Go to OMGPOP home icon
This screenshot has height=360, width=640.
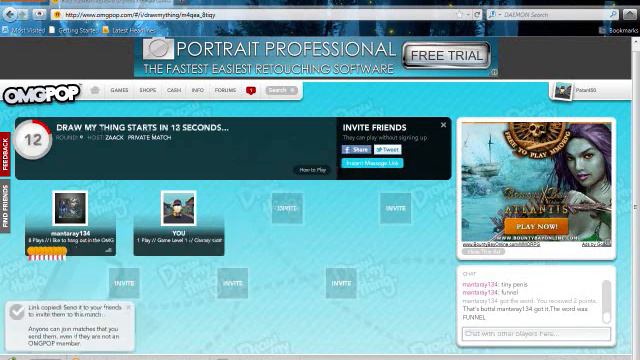click(x=95, y=90)
